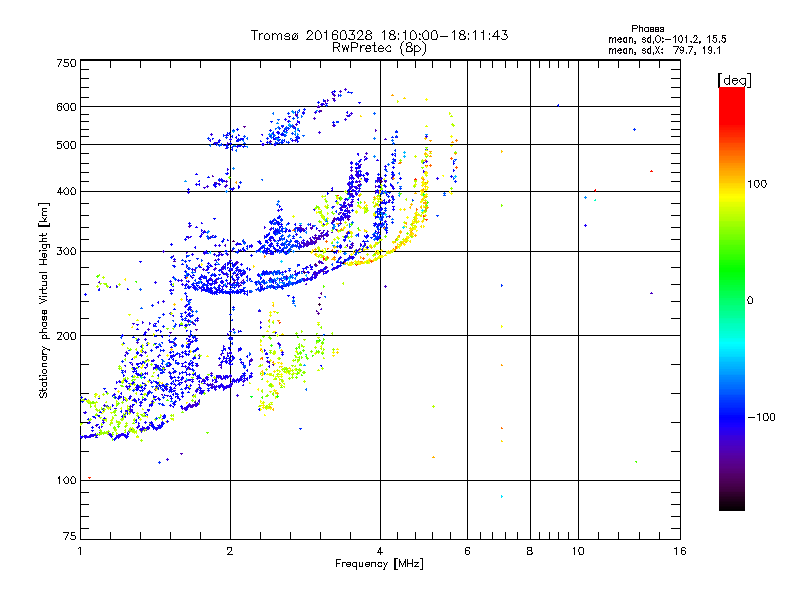Click the x-axis tick label '16'
Viewport: 800px width, 600px height.
pos(680,551)
